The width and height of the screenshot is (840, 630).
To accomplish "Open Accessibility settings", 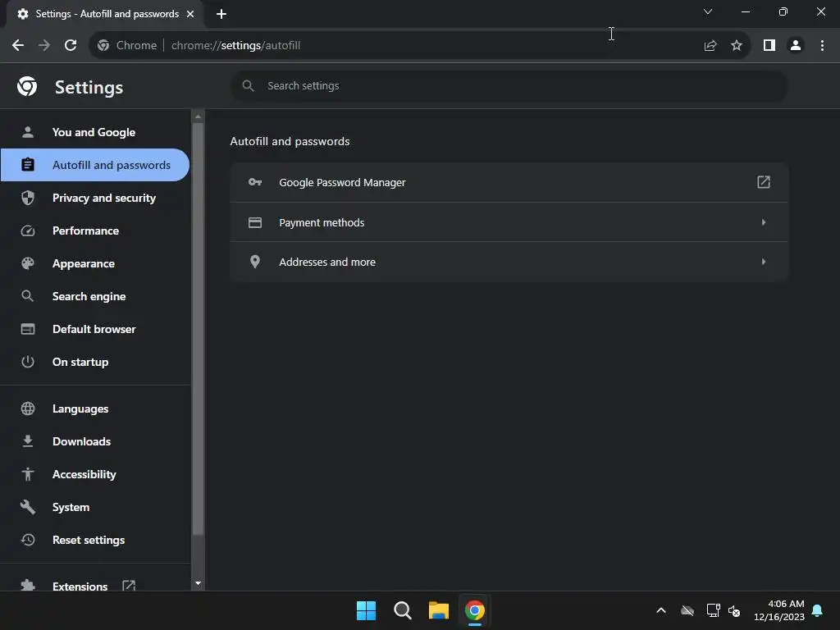I will tap(95, 474).
